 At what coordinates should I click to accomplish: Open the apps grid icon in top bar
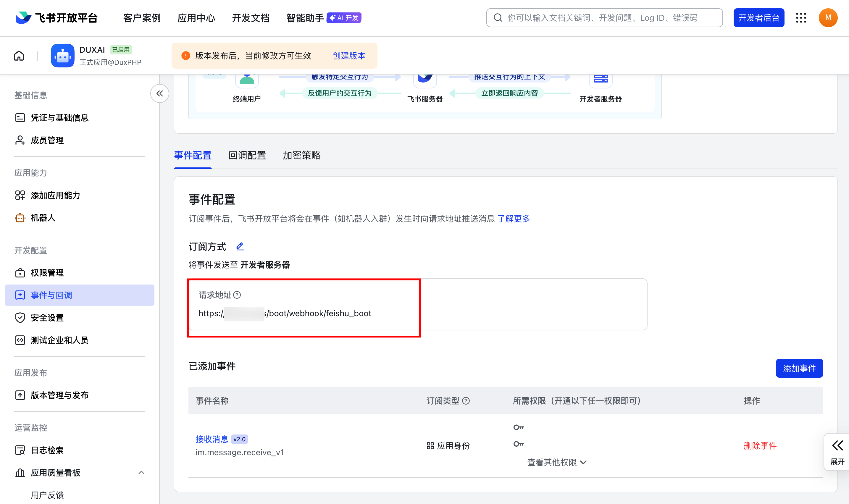point(801,18)
